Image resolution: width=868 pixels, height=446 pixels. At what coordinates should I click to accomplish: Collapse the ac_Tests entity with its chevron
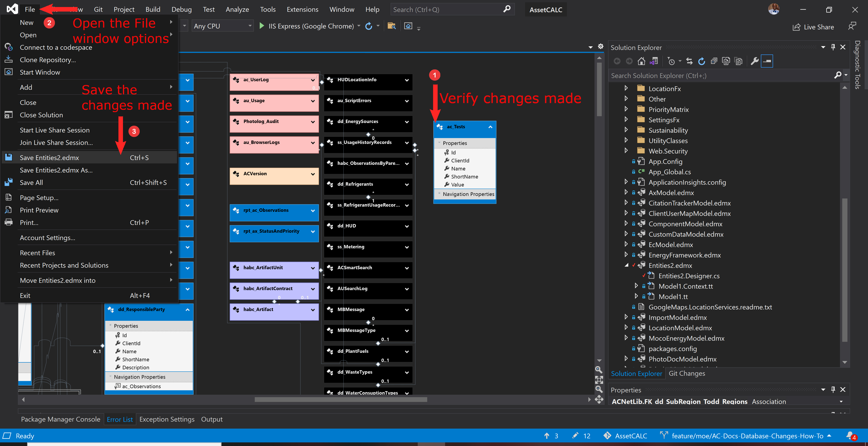coord(490,127)
